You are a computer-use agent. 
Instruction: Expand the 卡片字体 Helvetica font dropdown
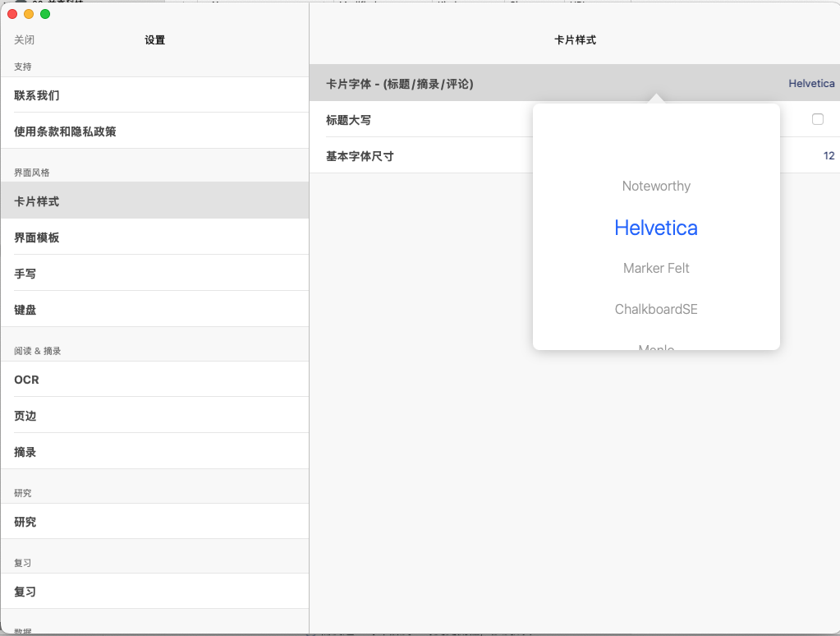(x=810, y=83)
